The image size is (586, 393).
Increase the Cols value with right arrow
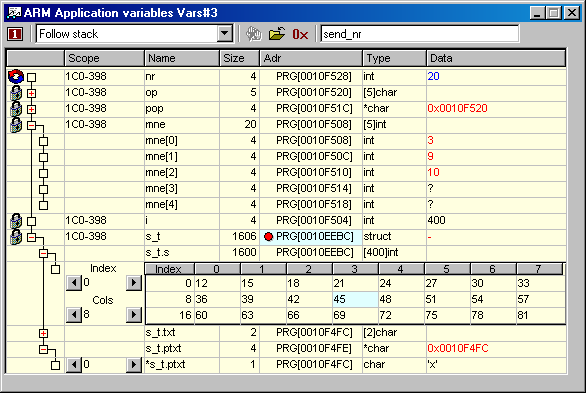coord(134,315)
